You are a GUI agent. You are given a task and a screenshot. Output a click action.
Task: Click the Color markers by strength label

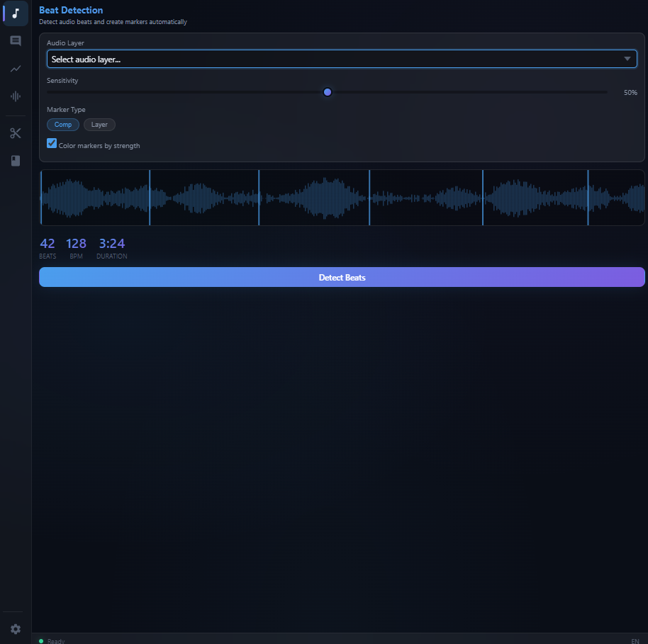(x=99, y=146)
